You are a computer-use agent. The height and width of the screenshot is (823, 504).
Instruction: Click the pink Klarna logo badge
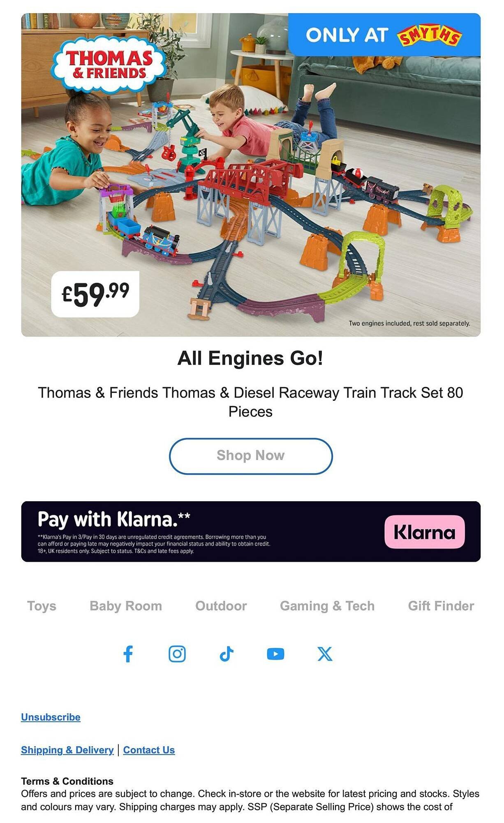(425, 532)
